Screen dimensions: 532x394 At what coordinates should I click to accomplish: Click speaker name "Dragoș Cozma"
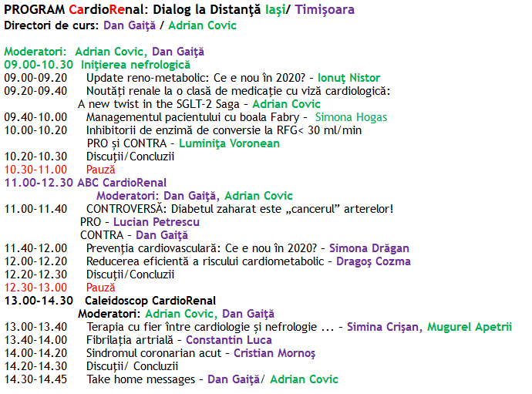tap(373, 261)
